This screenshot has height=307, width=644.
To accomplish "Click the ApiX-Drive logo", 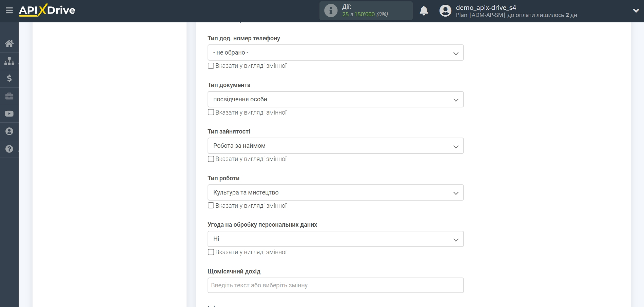I will coord(47,10).
